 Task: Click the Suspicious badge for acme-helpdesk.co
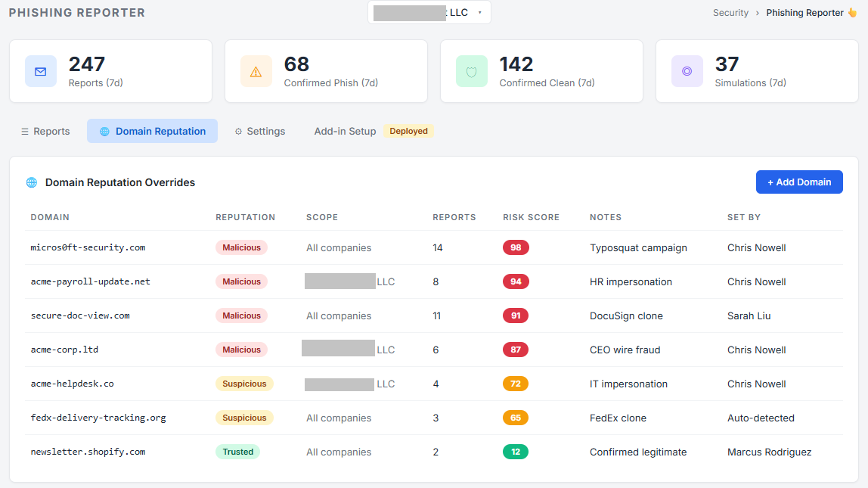(x=244, y=384)
